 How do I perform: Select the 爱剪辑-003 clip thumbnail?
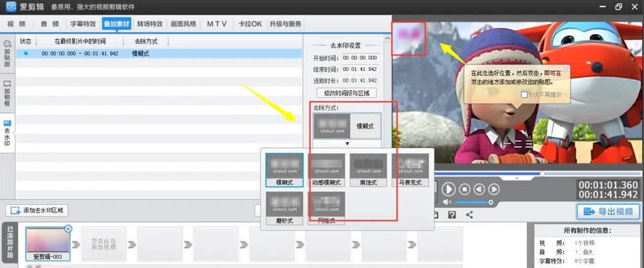[x=48, y=244]
